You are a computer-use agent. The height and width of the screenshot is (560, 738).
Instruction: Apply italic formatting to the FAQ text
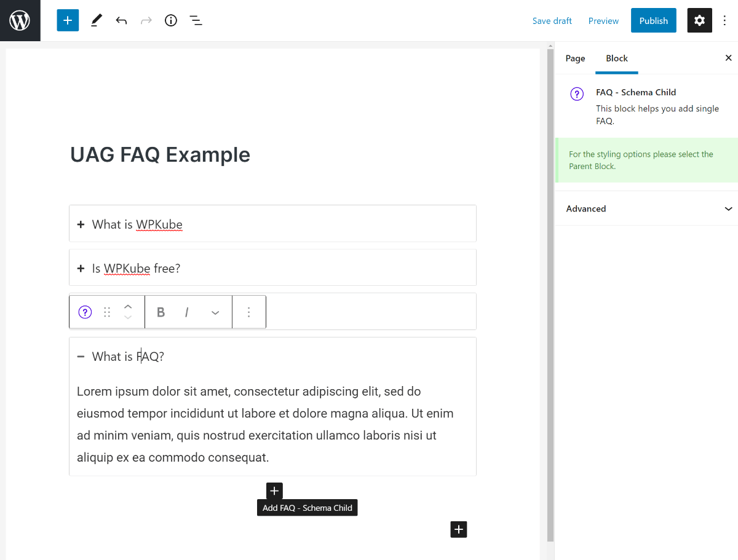click(x=186, y=312)
